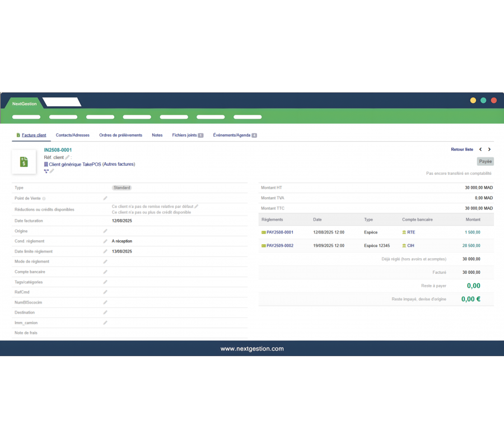Open payment PAY2508-0001
This screenshot has height=448, width=504.
279,232
